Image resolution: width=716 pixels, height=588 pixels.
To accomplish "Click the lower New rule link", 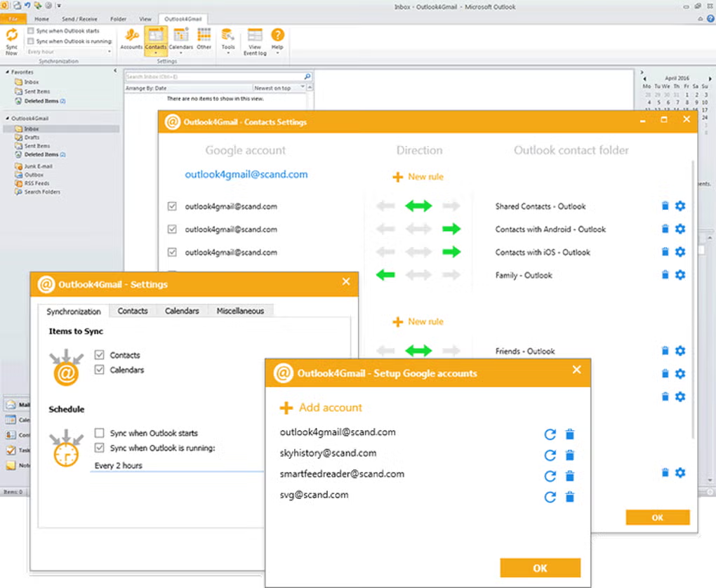I will tap(418, 321).
